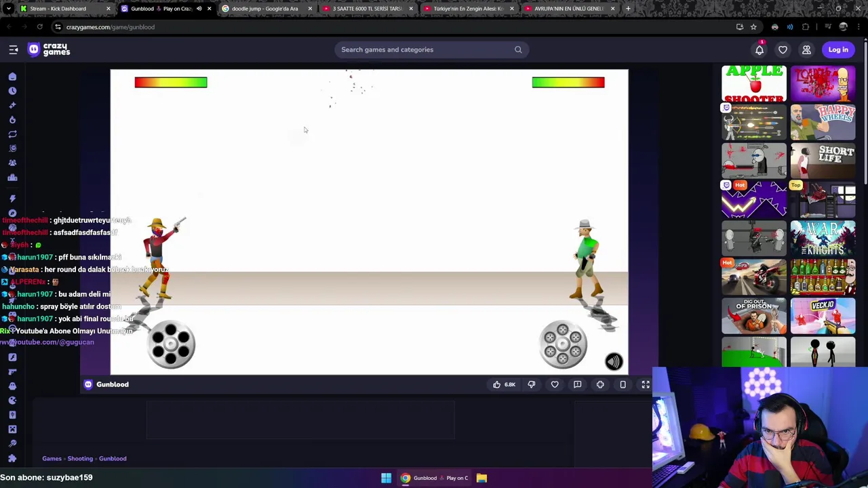
Task: Open Recently played clock icon in sidebar
Action: [12, 91]
